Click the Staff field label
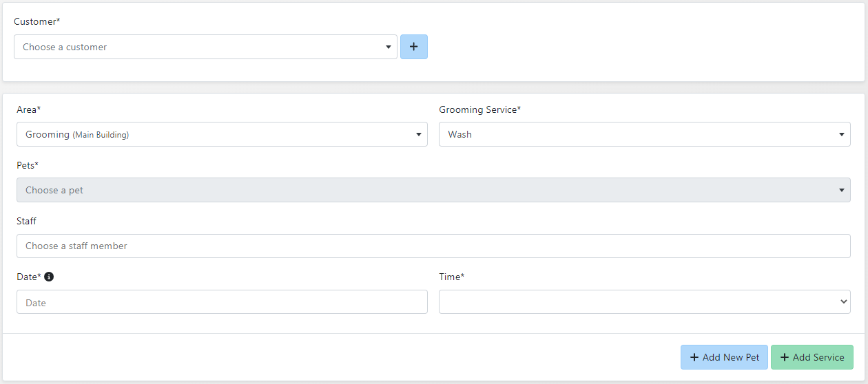 coord(26,221)
